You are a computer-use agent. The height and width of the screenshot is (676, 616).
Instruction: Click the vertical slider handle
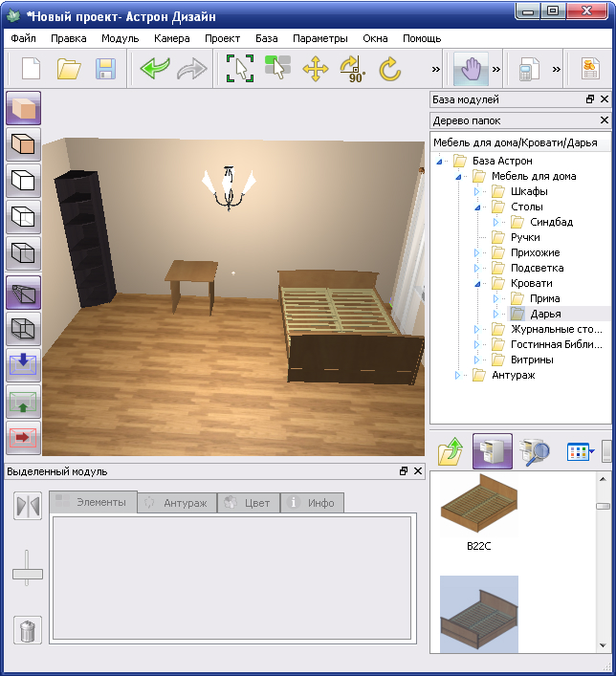click(28, 574)
